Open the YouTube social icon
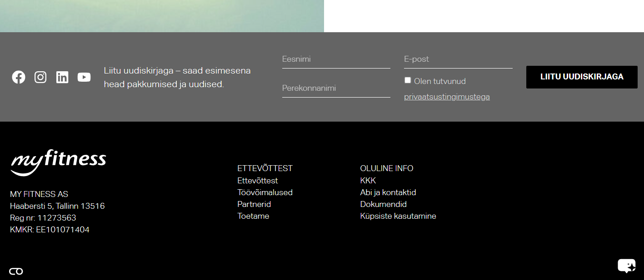This screenshot has height=280, width=644. [84, 77]
